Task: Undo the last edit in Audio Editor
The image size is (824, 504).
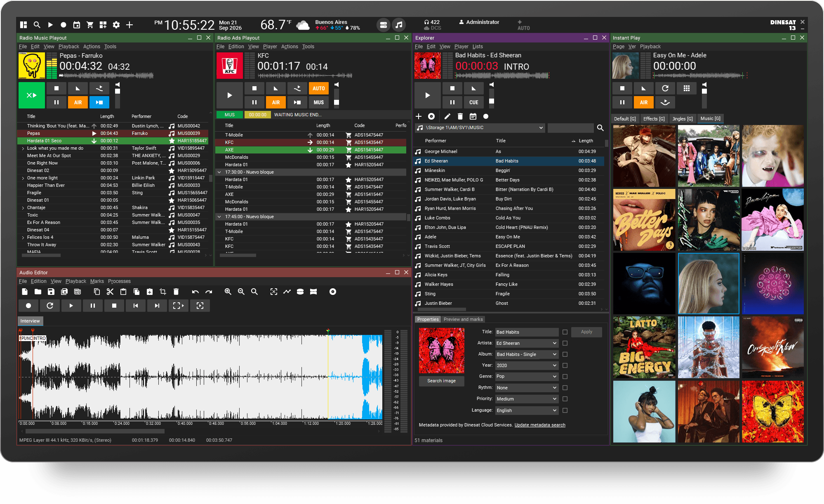Action: tap(195, 292)
